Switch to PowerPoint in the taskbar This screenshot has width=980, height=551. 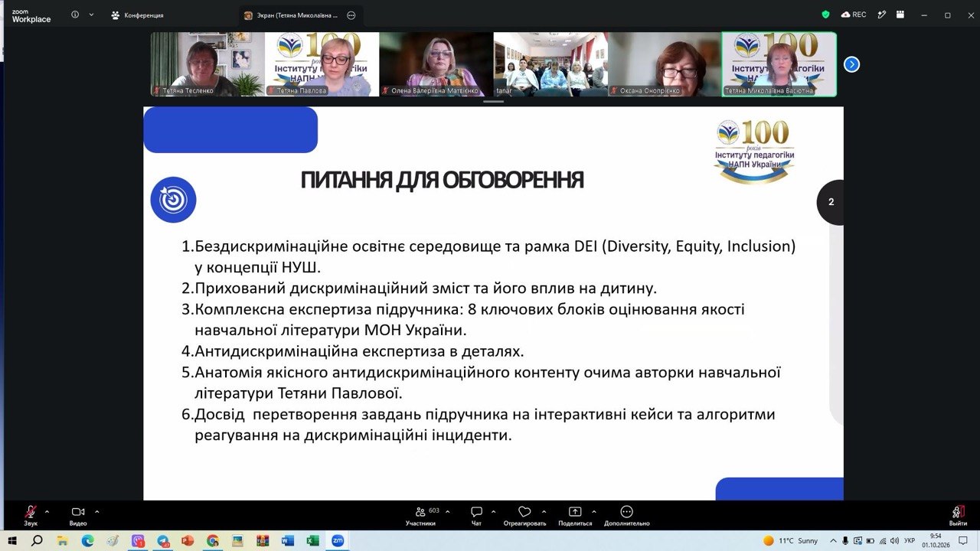coord(188,540)
